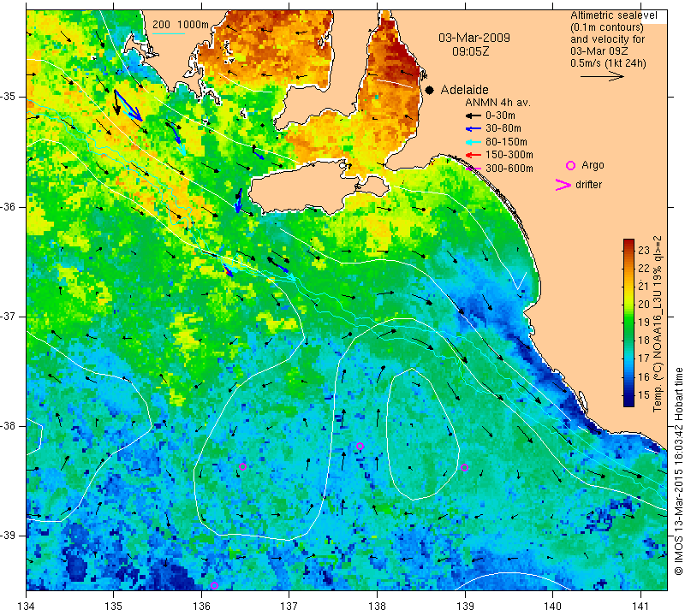Viewport: 685px width, 616px height.
Task: Click the '03-Mar-2009' date text
Action: [474, 38]
